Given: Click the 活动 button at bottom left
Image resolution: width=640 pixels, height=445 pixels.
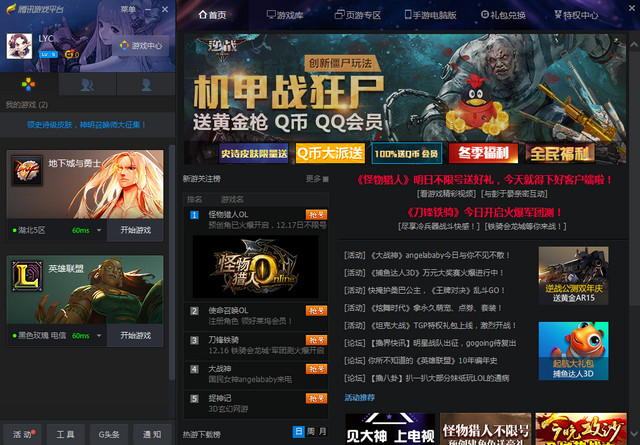Looking at the screenshot, I should tap(22, 434).
